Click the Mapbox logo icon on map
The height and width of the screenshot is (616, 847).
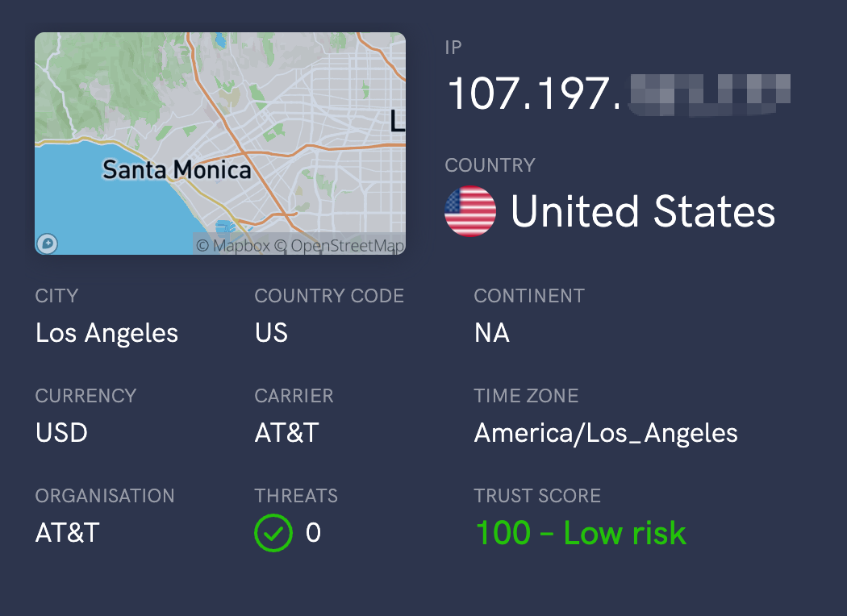tap(48, 243)
